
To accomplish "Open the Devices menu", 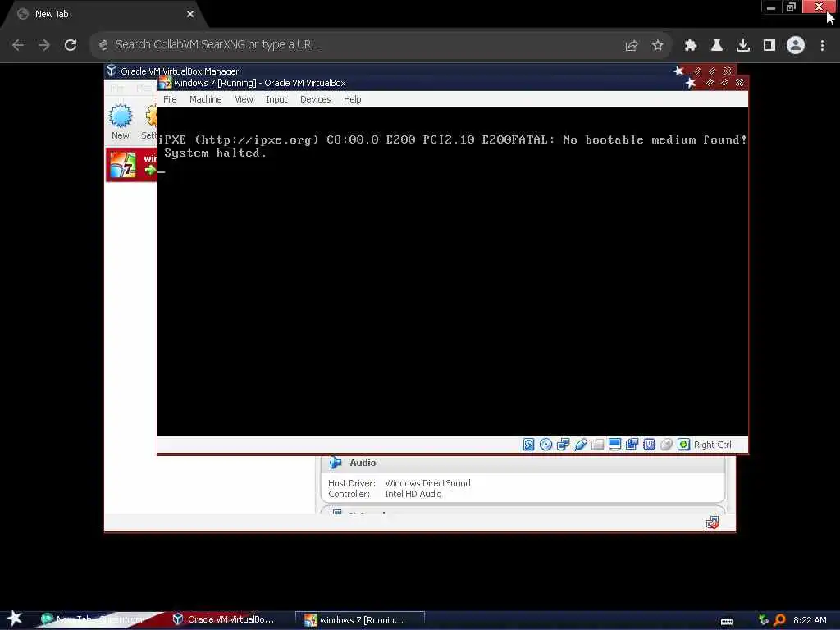I will pos(315,99).
